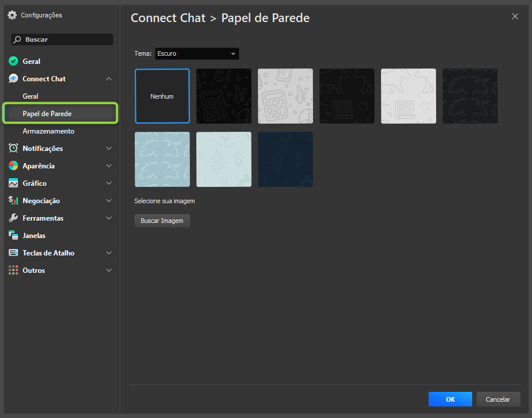Select the black calculator pattern wallpaper

click(224, 96)
